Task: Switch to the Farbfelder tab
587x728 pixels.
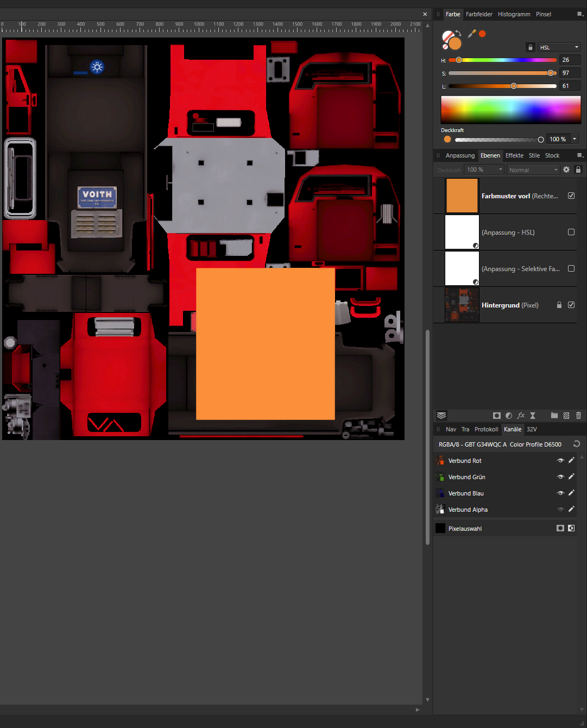Action: coord(479,14)
